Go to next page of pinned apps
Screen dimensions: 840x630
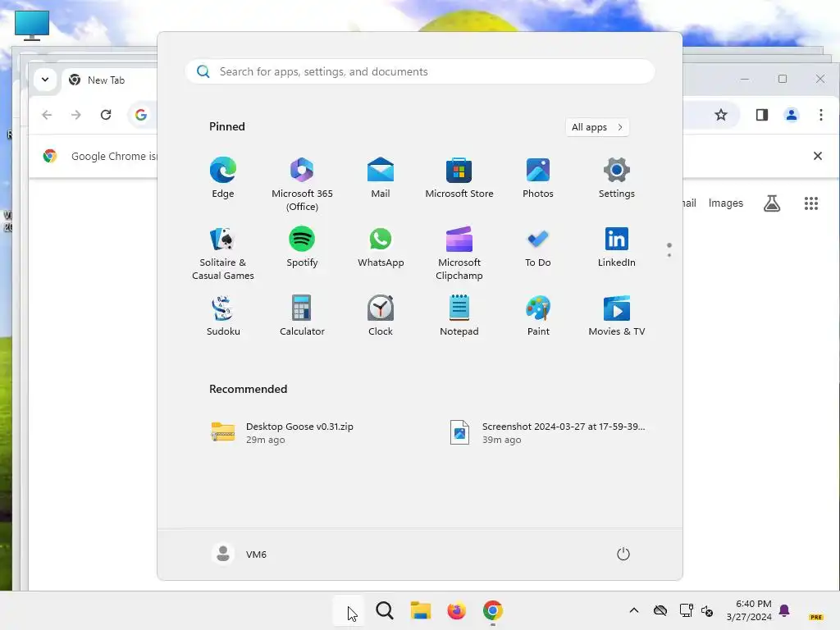(669, 255)
